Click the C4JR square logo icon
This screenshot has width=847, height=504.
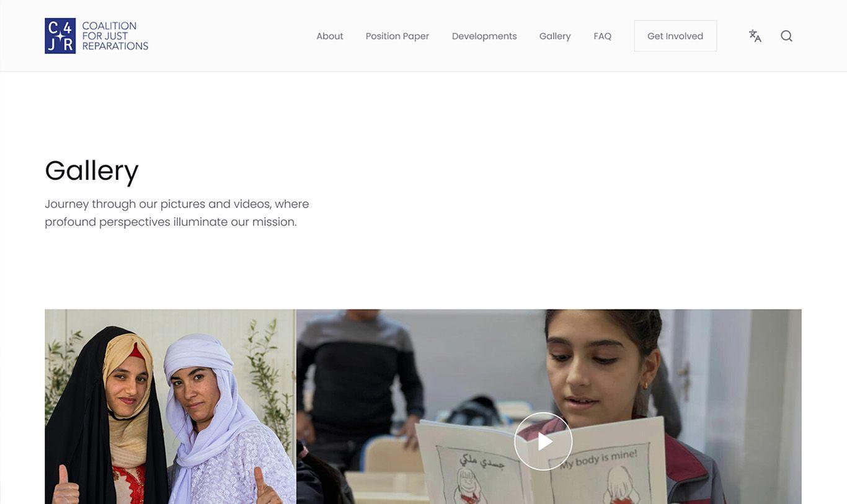coord(60,36)
